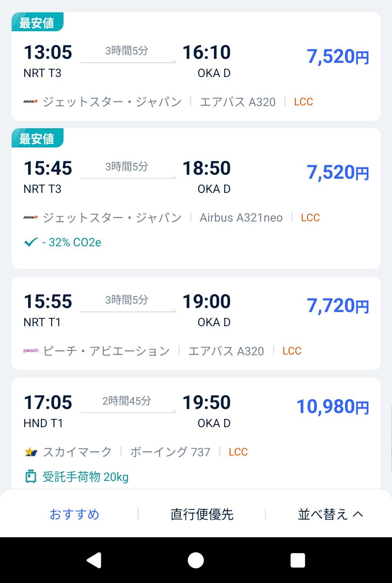Select the 10,980円 Skymark flight price
Image resolution: width=392 pixels, height=583 pixels.
(333, 407)
